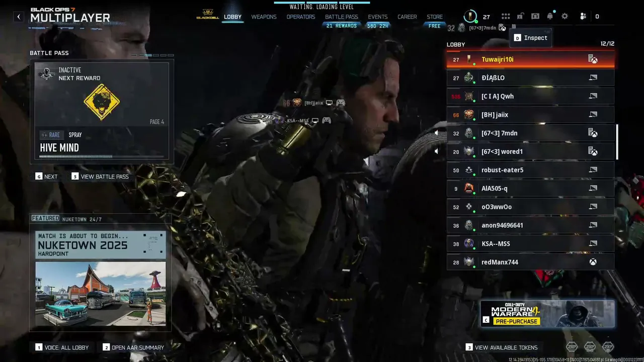Select player redManx744
The width and height of the screenshot is (644, 362).
click(x=530, y=262)
